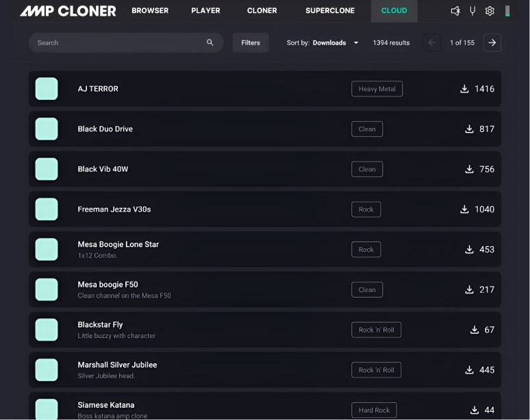Click the Search input field

pos(116,42)
